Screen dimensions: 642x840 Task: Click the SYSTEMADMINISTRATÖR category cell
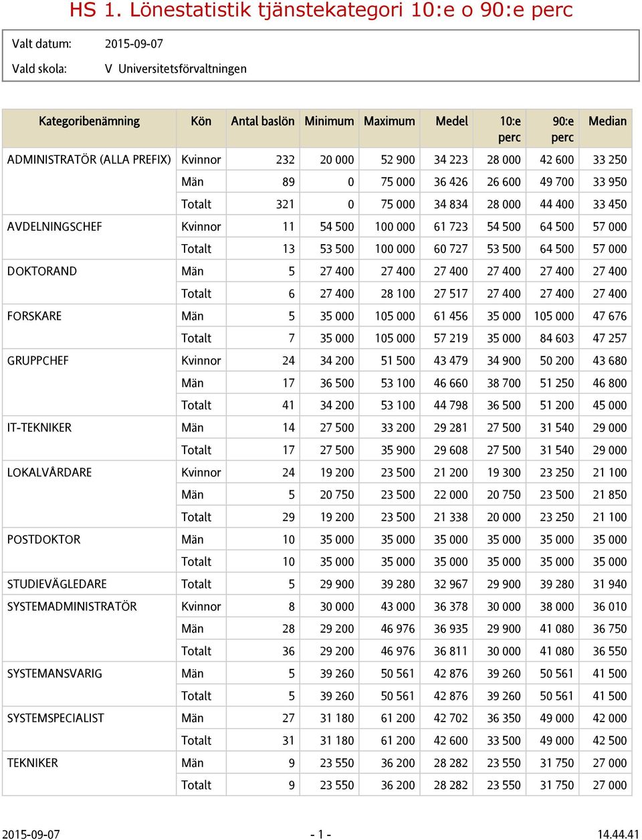coord(72,606)
